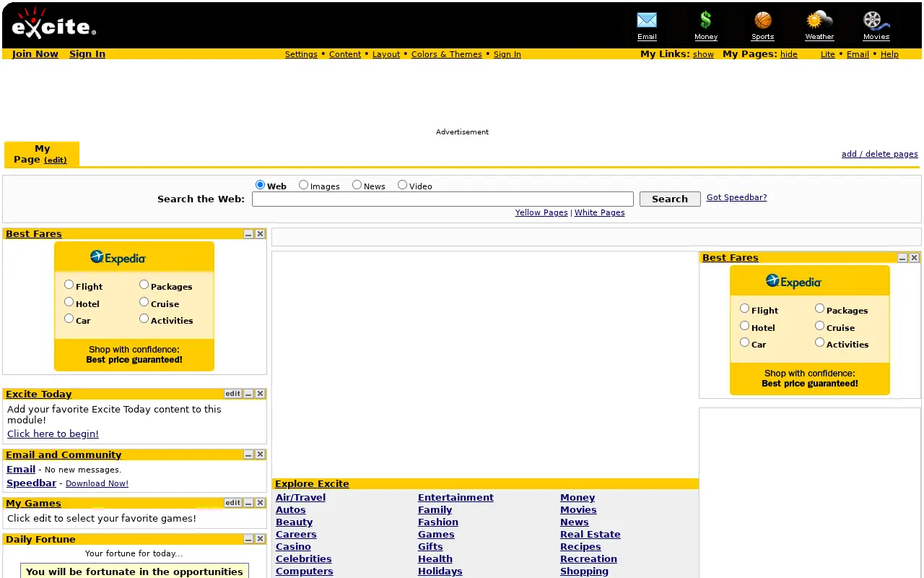924x578 pixels.
Task: Click the Got Speedbar? link
Action: (x=736, y=197)
